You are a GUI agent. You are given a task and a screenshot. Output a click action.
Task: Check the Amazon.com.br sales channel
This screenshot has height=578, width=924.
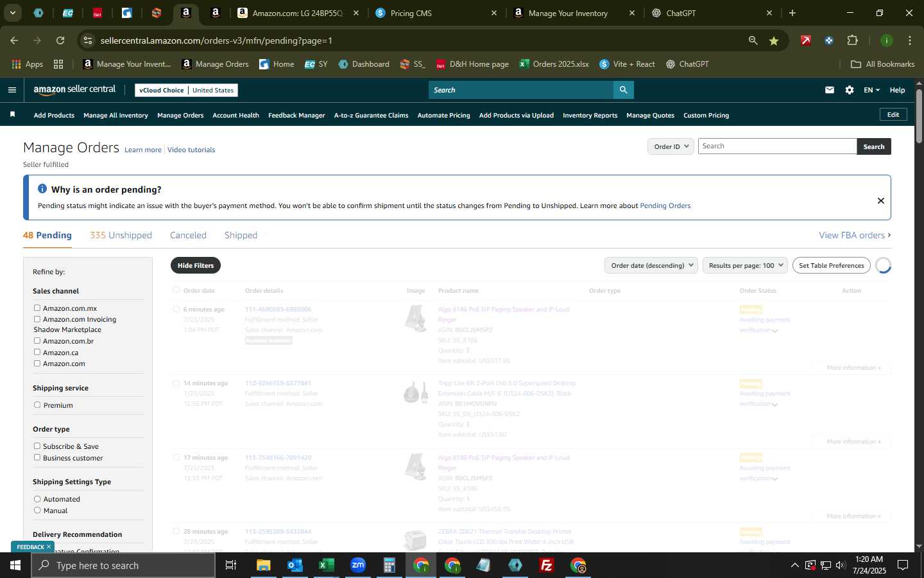tap(37, 340)
